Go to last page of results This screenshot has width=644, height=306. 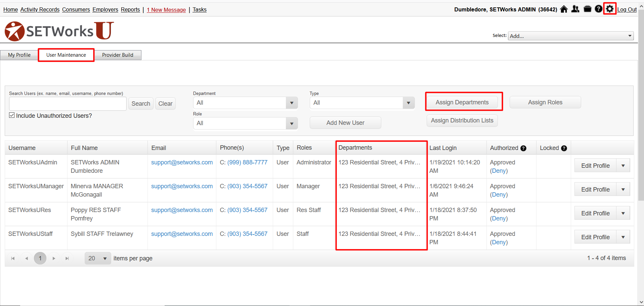click(67, 258)
